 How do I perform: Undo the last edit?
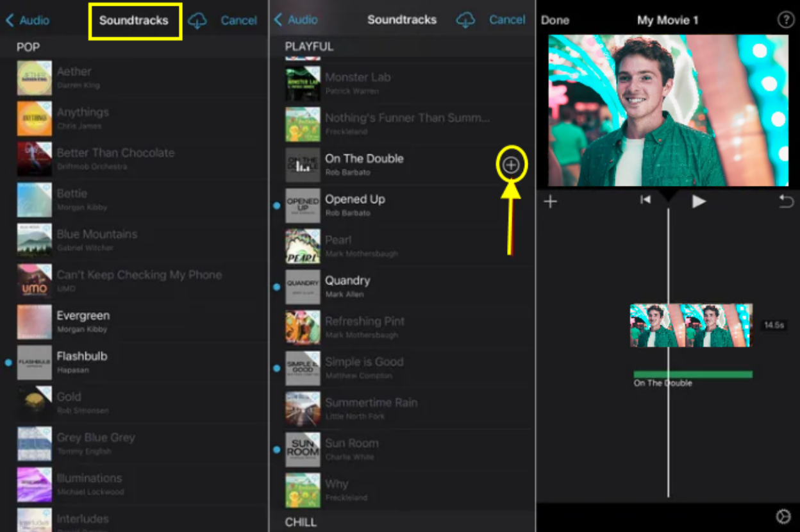[786, 202]
